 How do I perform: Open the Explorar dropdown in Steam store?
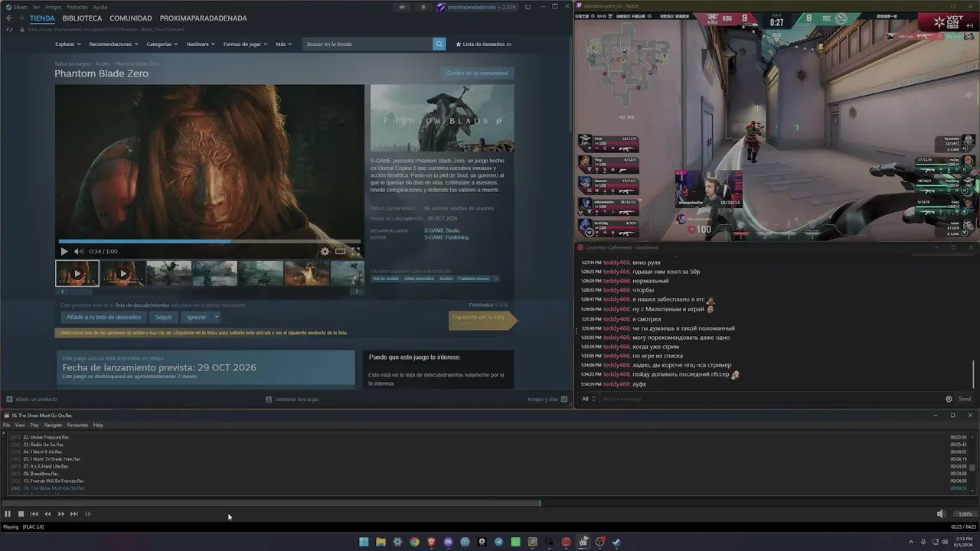67,44
